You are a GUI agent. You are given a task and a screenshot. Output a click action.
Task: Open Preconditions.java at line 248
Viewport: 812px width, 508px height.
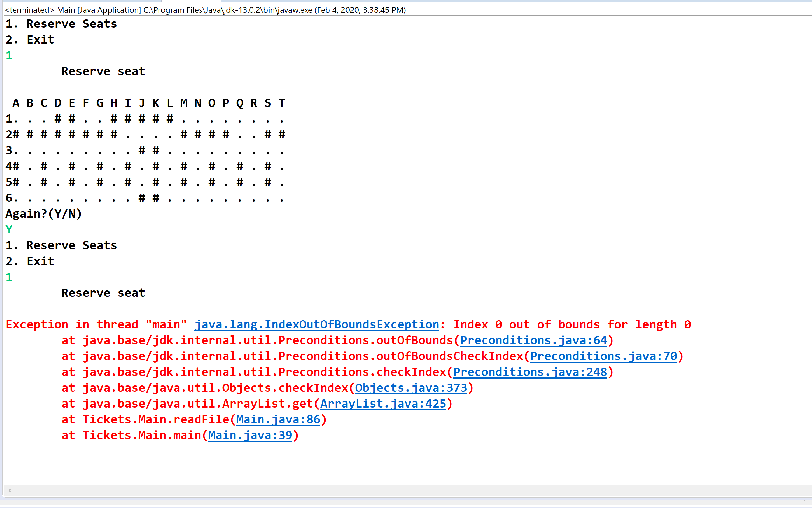(x=531, y=372)
